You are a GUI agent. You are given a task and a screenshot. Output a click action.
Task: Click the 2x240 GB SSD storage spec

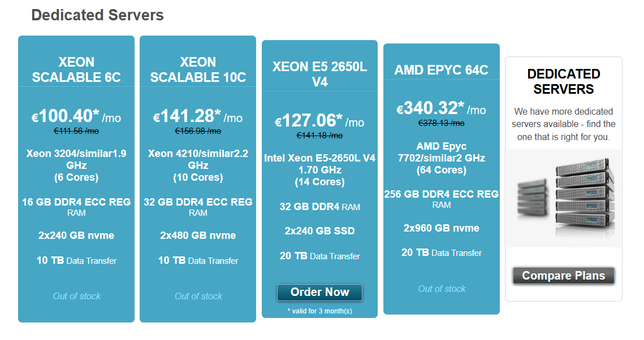point(319,231)
